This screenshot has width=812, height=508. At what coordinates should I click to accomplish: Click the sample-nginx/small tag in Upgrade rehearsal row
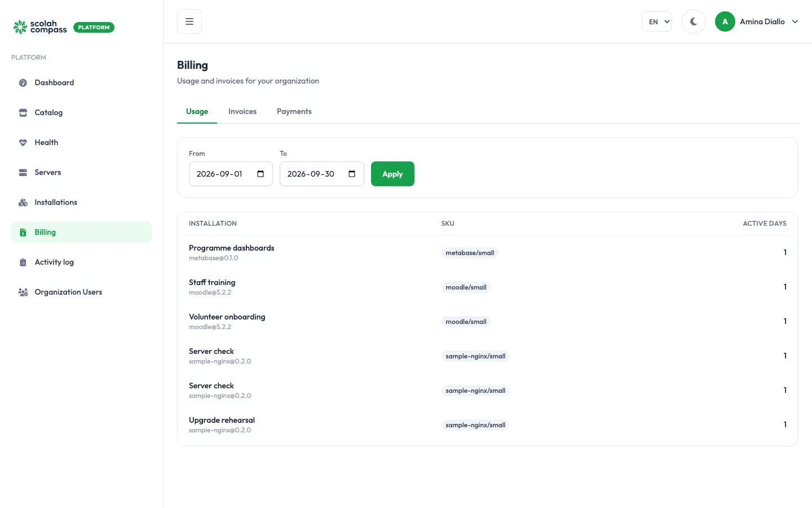click(475, 425)
